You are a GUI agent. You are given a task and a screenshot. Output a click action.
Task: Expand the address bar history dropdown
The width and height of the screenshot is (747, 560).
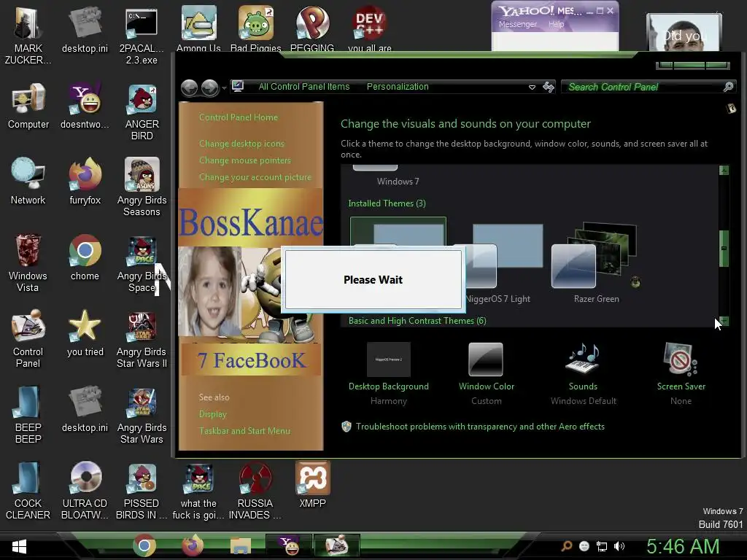tap(532, 87)
